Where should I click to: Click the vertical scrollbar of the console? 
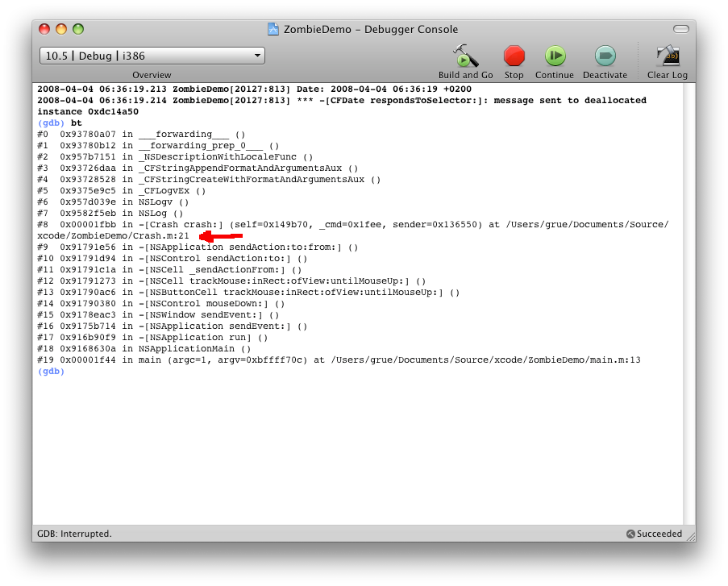point(688,304)
